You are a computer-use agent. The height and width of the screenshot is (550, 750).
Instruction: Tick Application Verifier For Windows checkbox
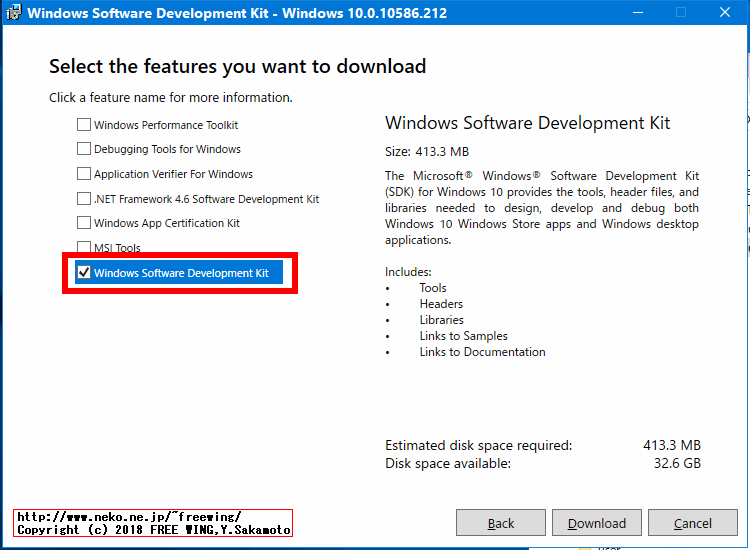(84, 174)
